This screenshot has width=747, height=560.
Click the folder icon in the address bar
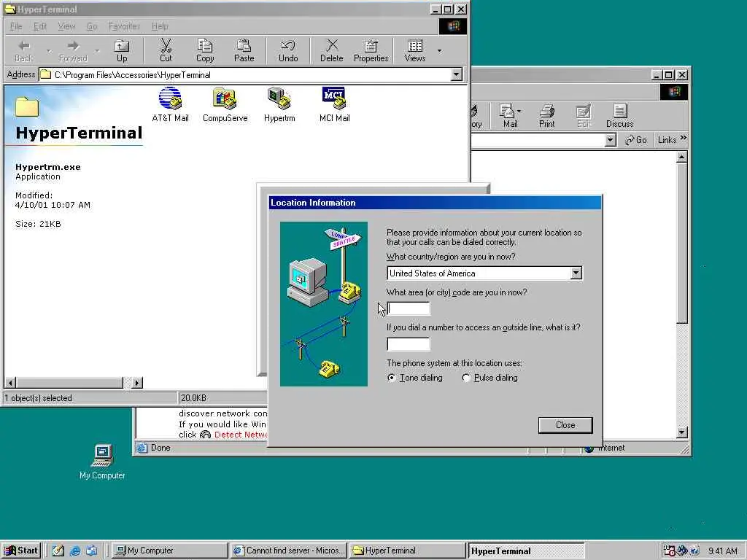click(x=46, y=75)
